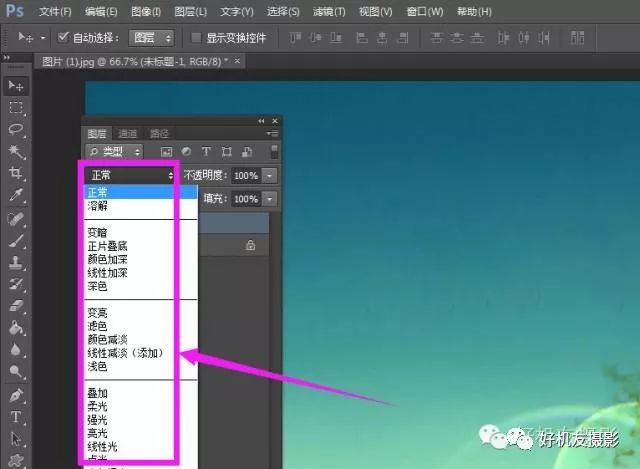
Task: Select the Rectangular Marquee tool
Action: pos(16,108)
